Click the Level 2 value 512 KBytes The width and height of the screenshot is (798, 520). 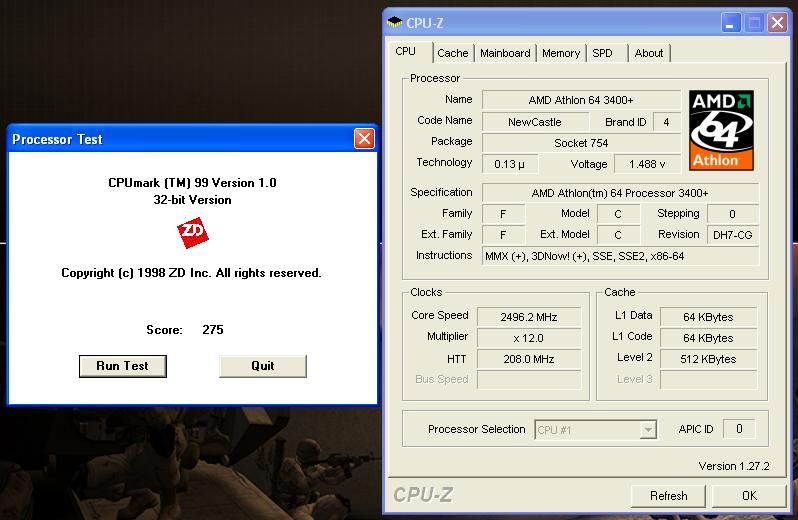coord(708,359)
